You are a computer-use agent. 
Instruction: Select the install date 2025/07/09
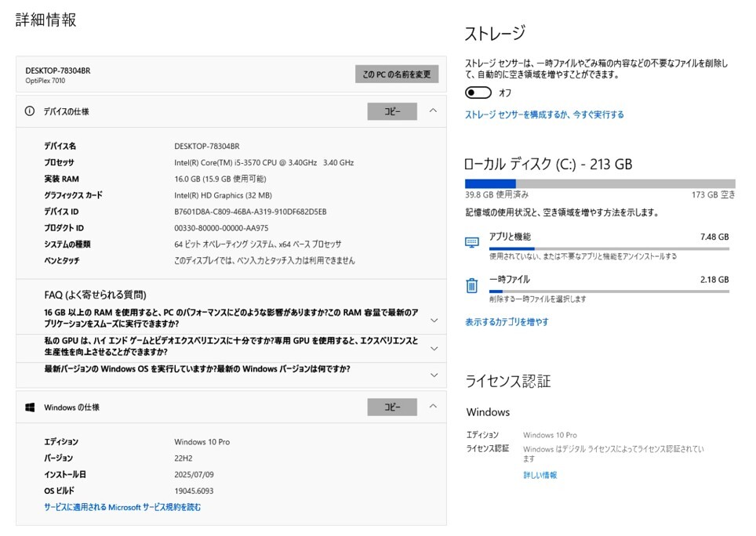coord(194,475)
